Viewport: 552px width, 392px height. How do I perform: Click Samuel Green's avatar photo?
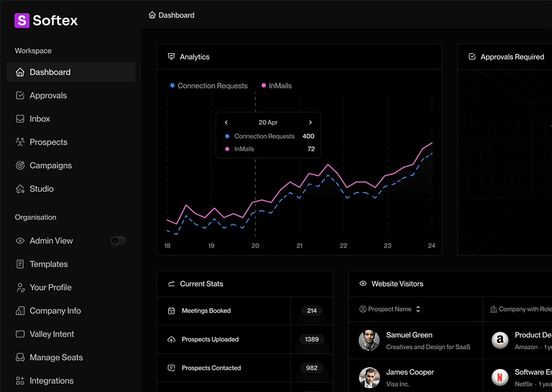pos(369,340)
